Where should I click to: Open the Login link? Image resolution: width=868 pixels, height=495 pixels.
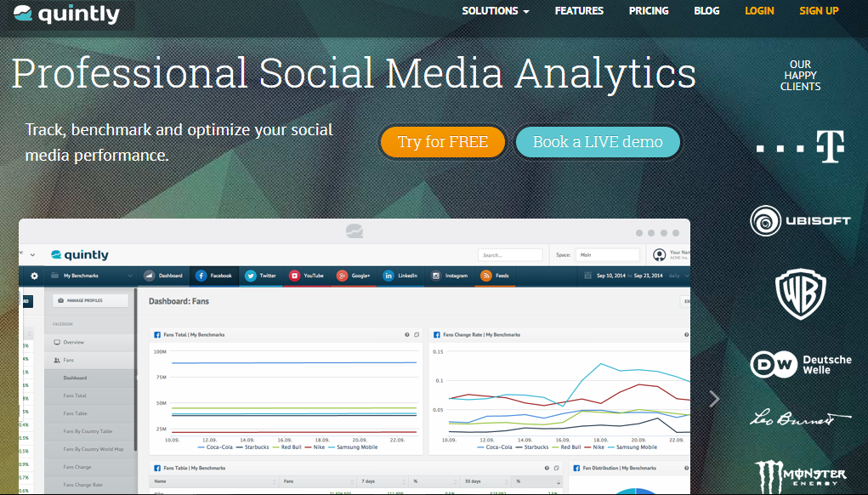click(x=759, y=11)
